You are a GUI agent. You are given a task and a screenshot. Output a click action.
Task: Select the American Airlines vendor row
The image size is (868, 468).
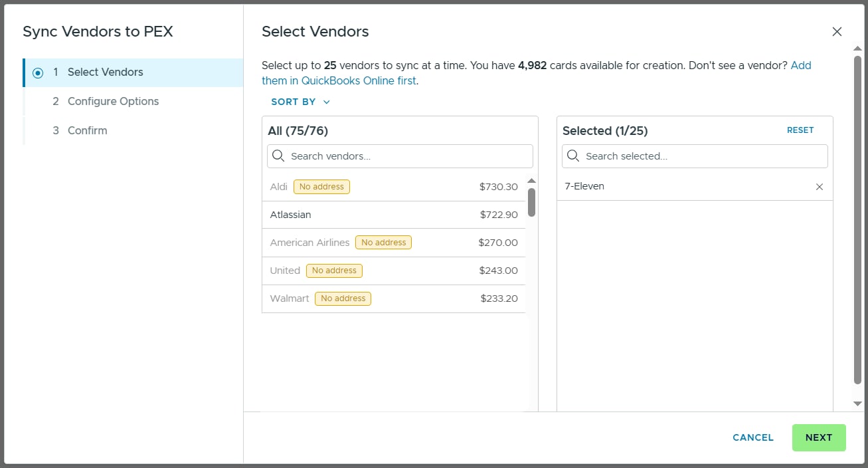394,243
